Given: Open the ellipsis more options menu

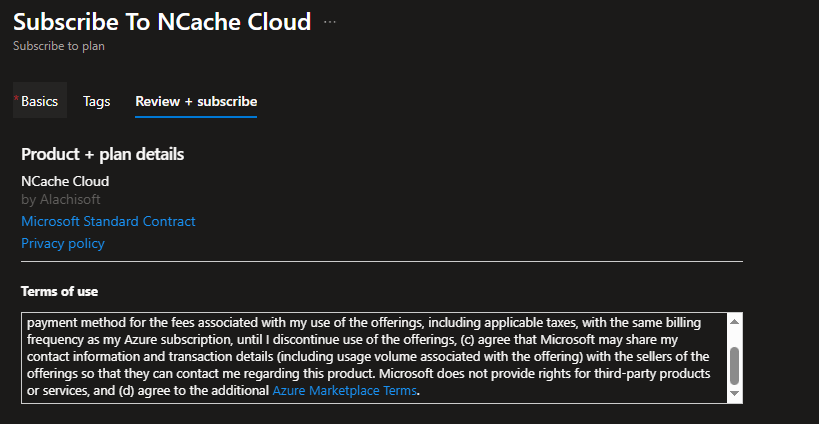Looking at the screenshot, I should (x=330, y=22).
